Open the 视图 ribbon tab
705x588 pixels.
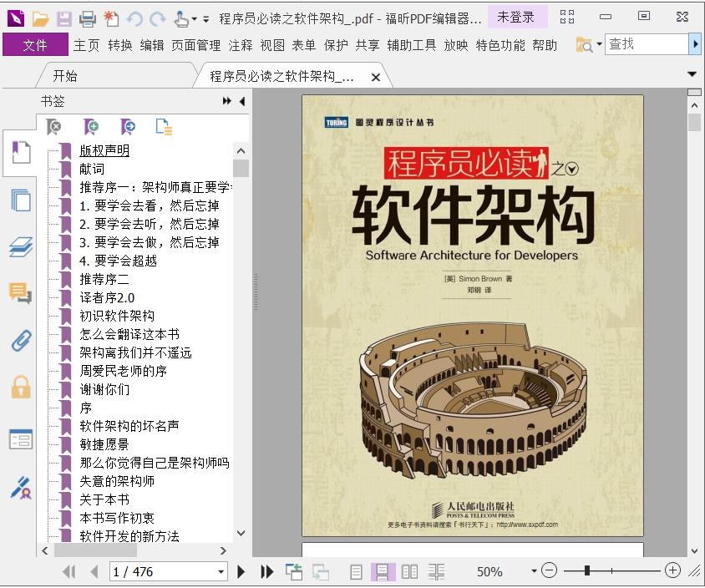pyautogui.click(x=272, y=45)
